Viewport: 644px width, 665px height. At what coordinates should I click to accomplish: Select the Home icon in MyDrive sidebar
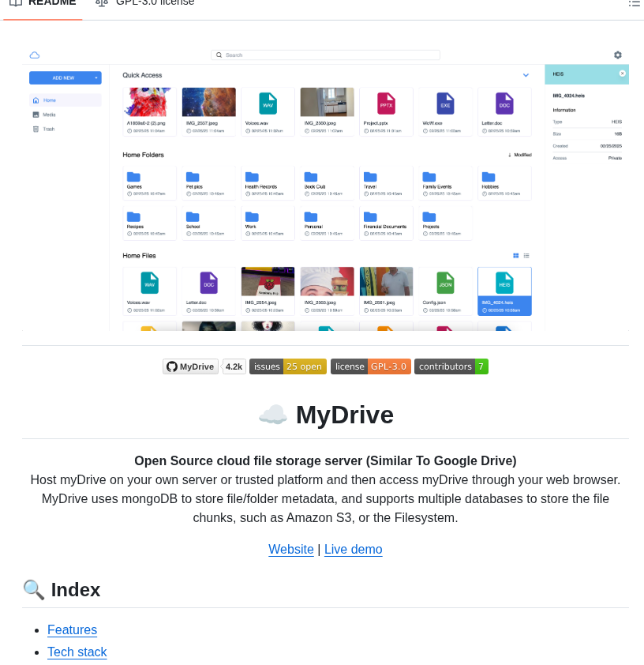[48, 100]
